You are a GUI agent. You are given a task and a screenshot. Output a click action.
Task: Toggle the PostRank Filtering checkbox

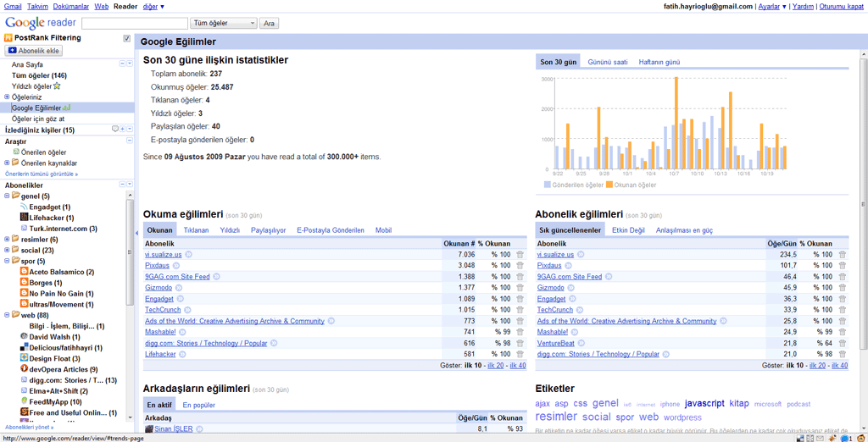(127, 38)
